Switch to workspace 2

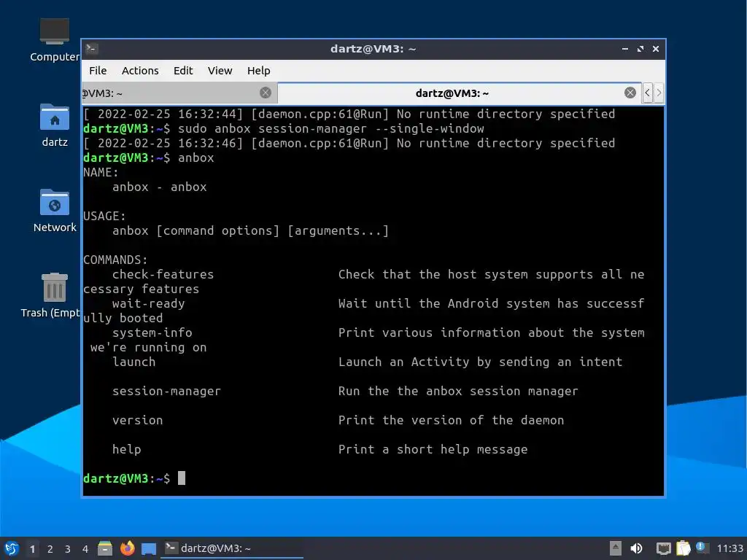(50, 549)
